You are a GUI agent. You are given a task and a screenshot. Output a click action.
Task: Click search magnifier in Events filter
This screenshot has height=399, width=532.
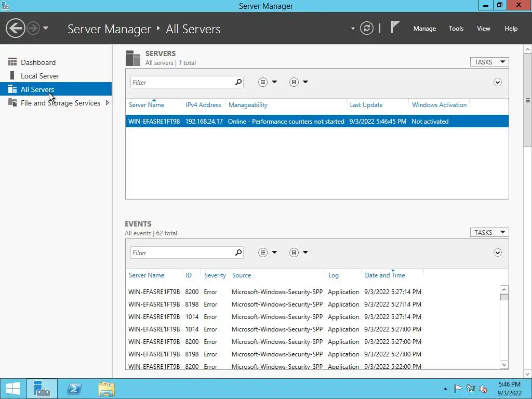click(238, 252)
